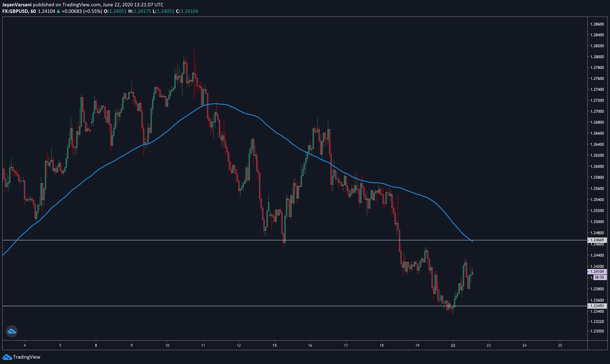Select the 1.23493 horizontal line price label
Viewport: 610px width, 364px height.
tap(597, 306)
